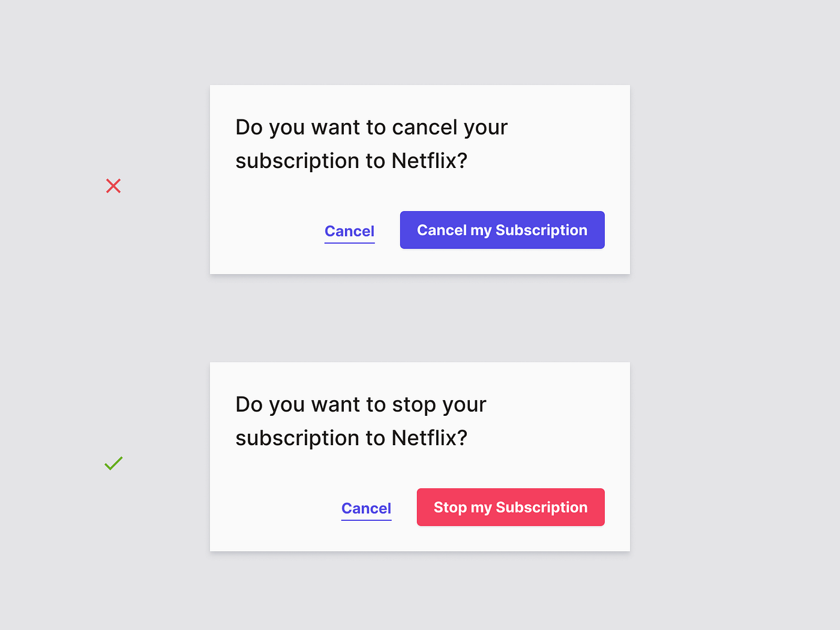This screenshot has height=630, width=840.
Task: Click the Cancel link in the top dialog
Action: [x=349, y=231]
